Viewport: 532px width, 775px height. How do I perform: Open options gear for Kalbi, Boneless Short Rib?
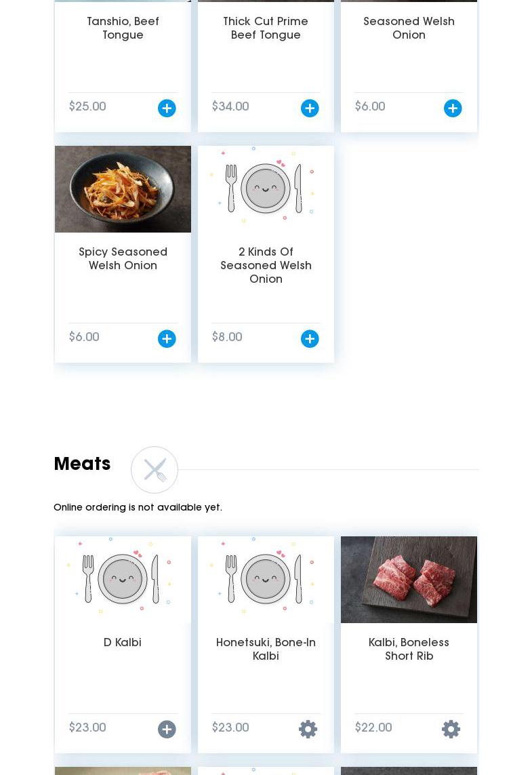coord(451,729)
